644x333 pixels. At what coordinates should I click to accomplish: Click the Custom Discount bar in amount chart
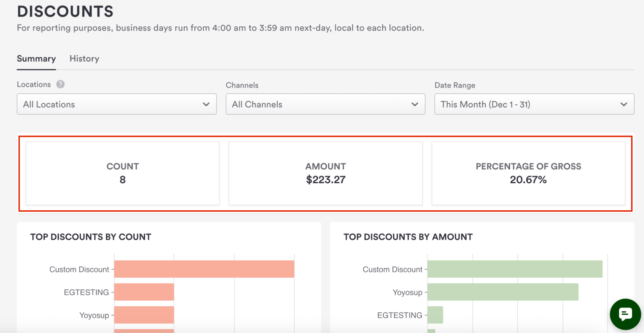pyautogui.click(x=514, y=269)
